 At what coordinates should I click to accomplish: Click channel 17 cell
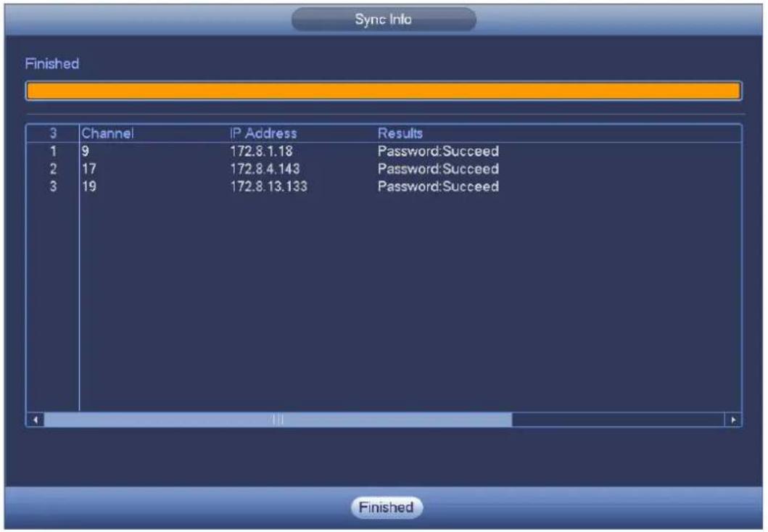(x=89, y=168)
